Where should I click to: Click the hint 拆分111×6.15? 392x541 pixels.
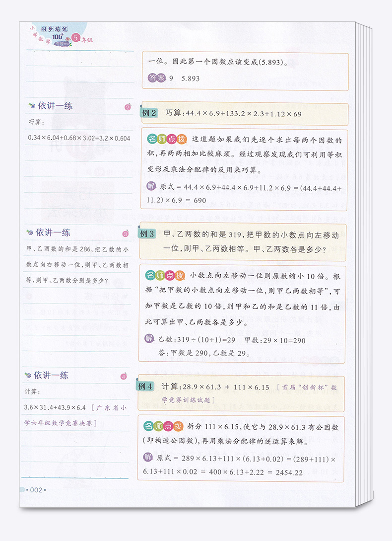213,426
